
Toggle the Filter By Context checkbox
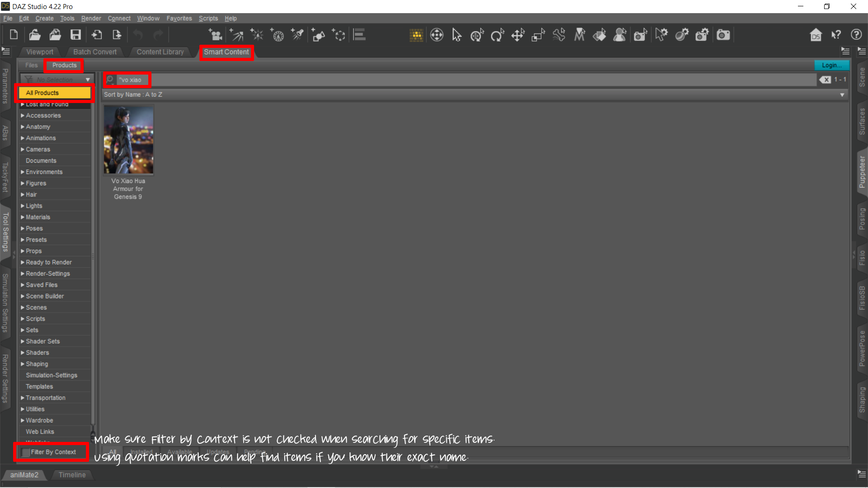26,452
